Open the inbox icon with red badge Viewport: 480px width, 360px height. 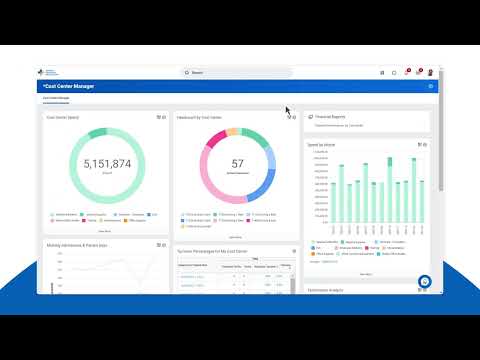419,72
